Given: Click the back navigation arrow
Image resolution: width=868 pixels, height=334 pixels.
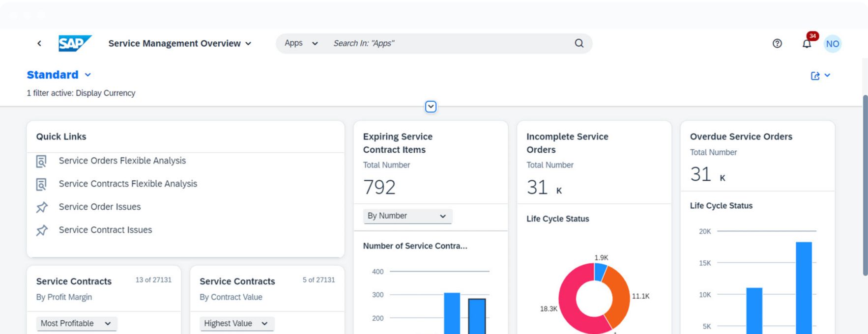Looking at the screenshot, I should (39, 43).
